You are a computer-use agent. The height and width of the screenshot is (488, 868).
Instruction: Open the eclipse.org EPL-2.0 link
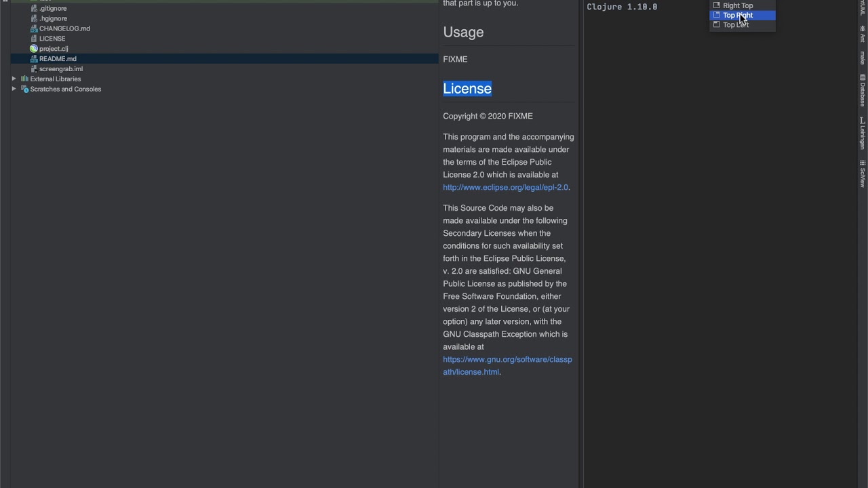coord(505,187)
